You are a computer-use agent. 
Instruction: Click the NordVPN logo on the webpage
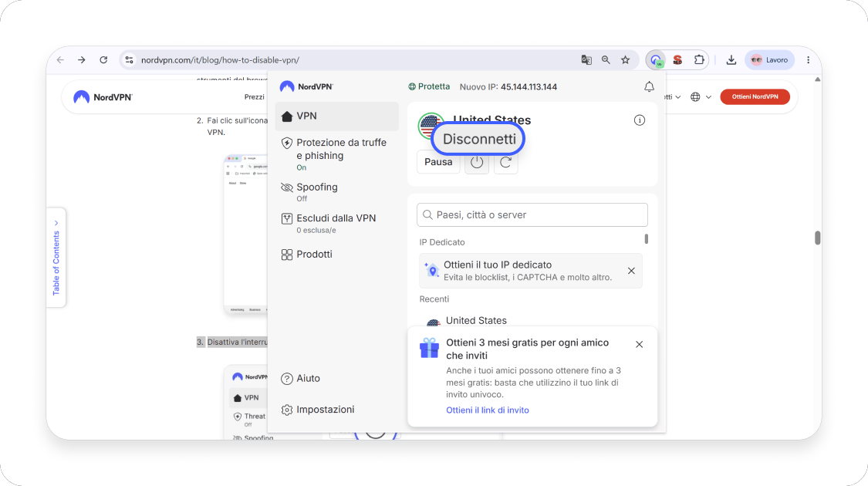pyautogui.click(x=103, y=97)
